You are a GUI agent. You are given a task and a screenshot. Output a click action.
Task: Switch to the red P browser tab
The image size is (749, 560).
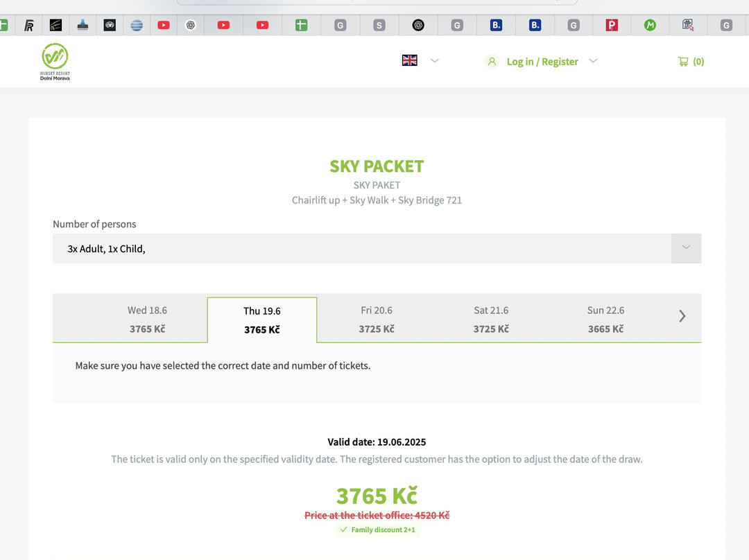(611, 25)
